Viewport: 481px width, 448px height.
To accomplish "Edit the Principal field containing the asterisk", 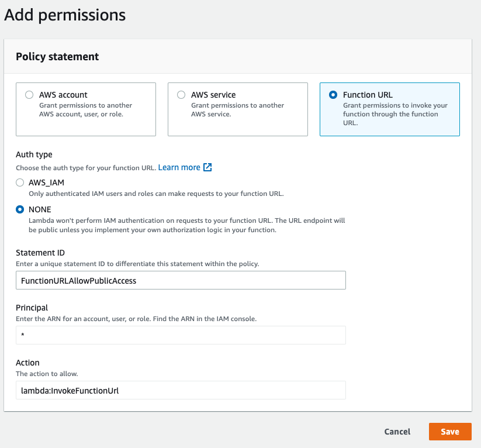I will tap(180, 335).
